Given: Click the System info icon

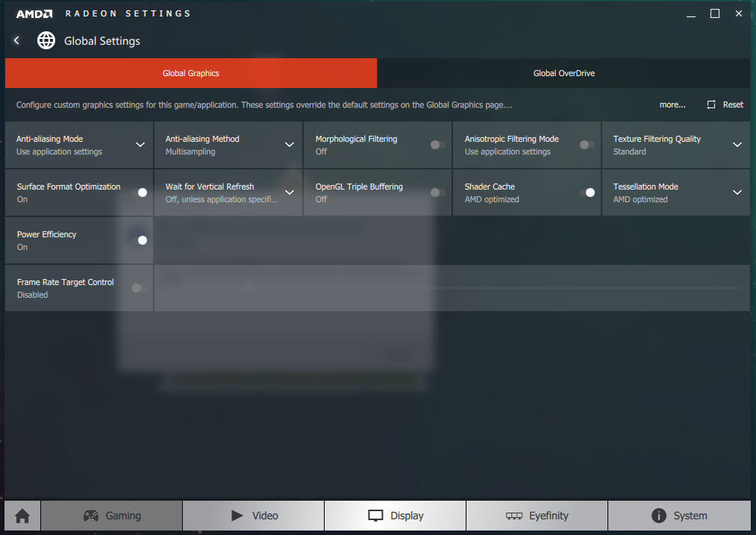Looking at the screenshot, I should [658, 516].
